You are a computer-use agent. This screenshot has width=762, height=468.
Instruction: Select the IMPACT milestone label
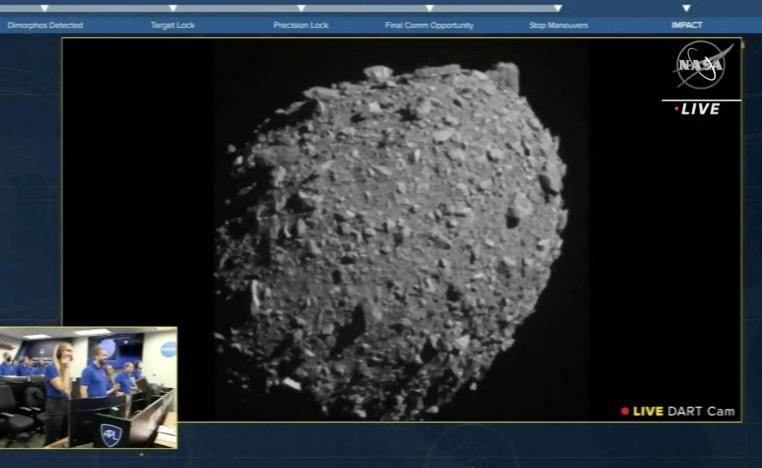[x=686, y=25]
